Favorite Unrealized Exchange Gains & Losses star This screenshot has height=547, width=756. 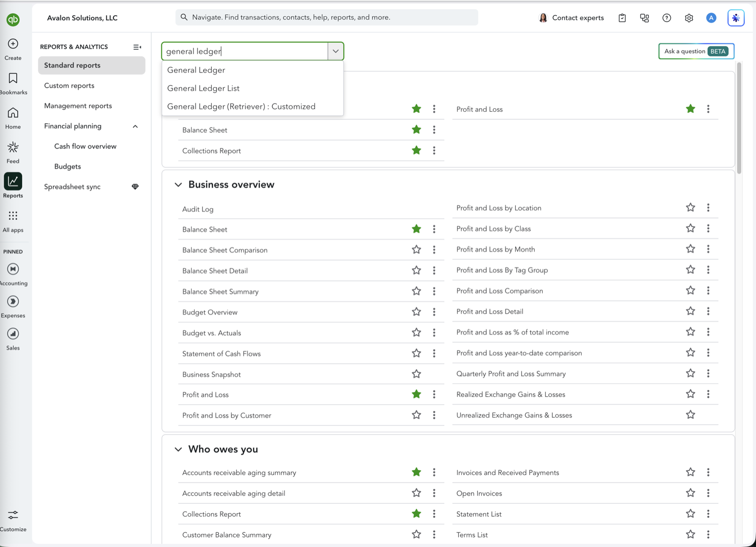(x=690, y=415)
